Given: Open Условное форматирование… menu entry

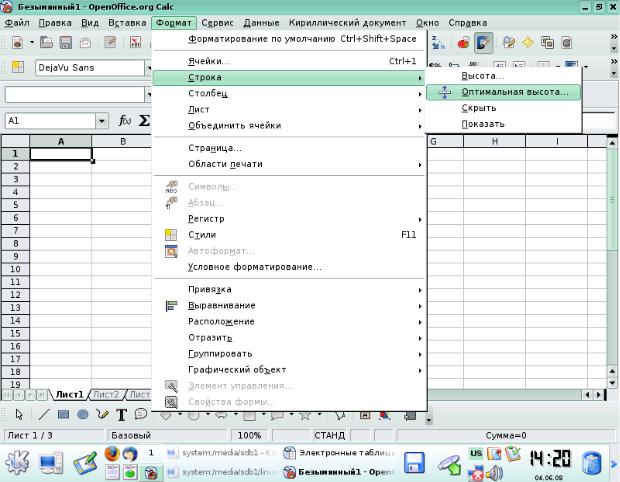Looking at the screenshot, I should pyautogui.click(x=289, y=267).
